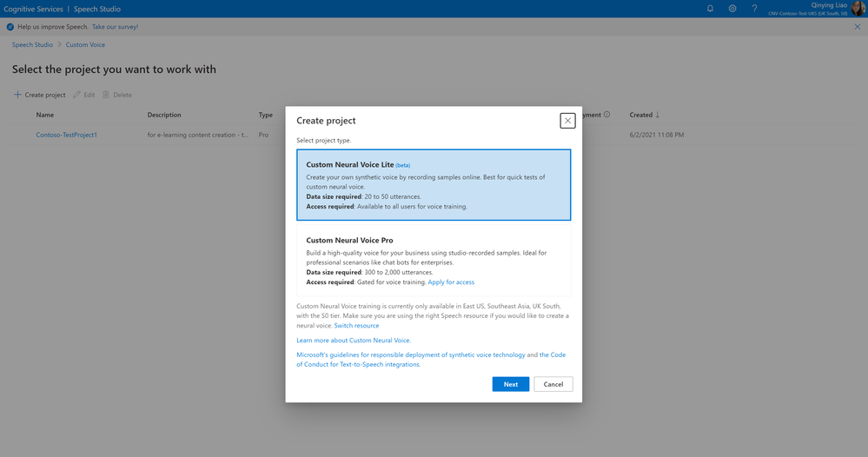Viewport: 868px width, 457px height.
Task: Open the settings gear icon
Action: click(x=732, y=9)
